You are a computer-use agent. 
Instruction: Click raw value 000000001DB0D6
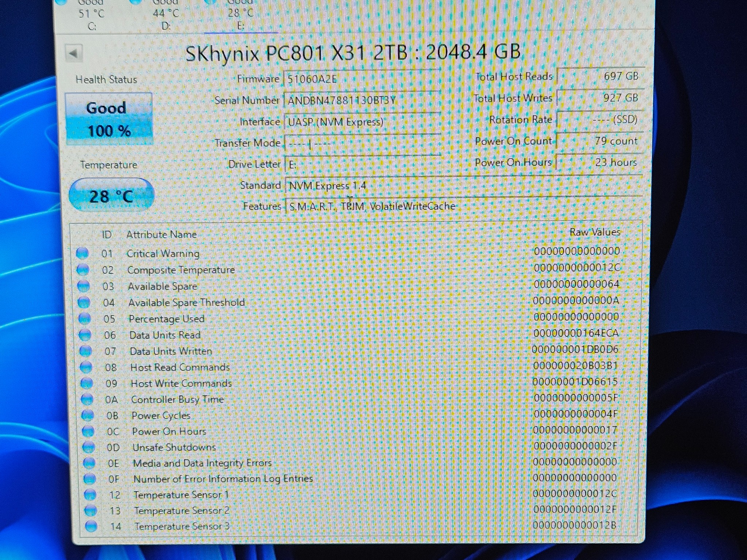pyautogui.click(x=575, y=349)
